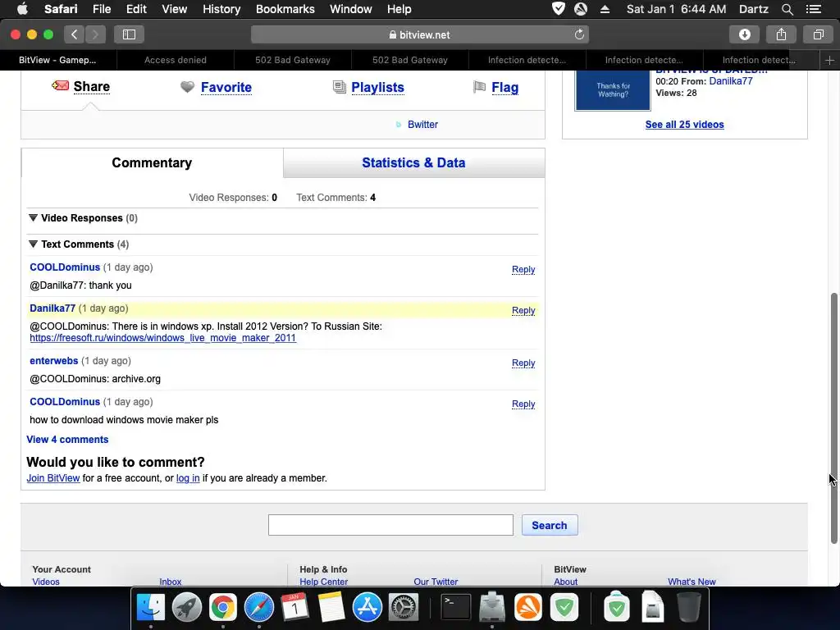Select the Commentary tab
Viewport: 840px width, 630px height.
coord(152,163)
